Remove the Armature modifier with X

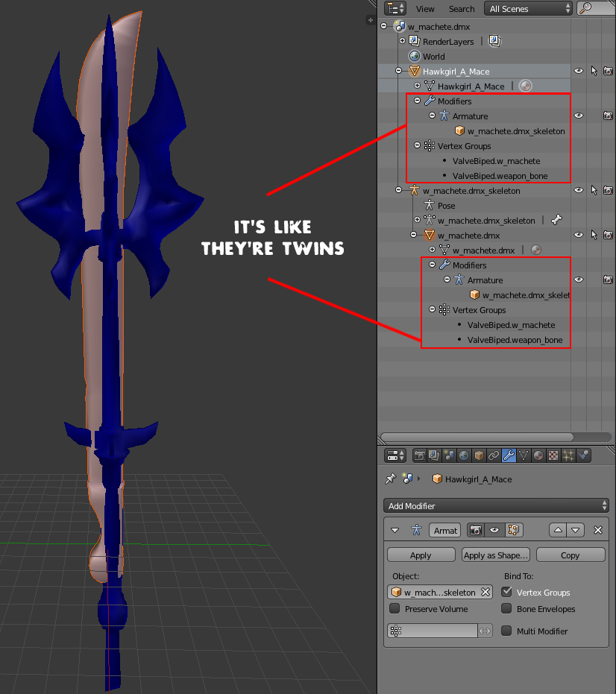click(x=598, y=530)
